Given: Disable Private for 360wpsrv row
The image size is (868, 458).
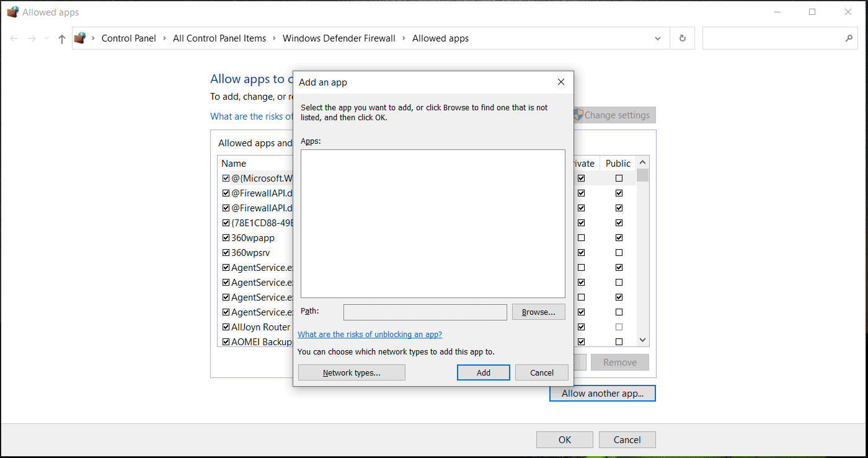Looking at the screenshot, I should coord(581,253).
